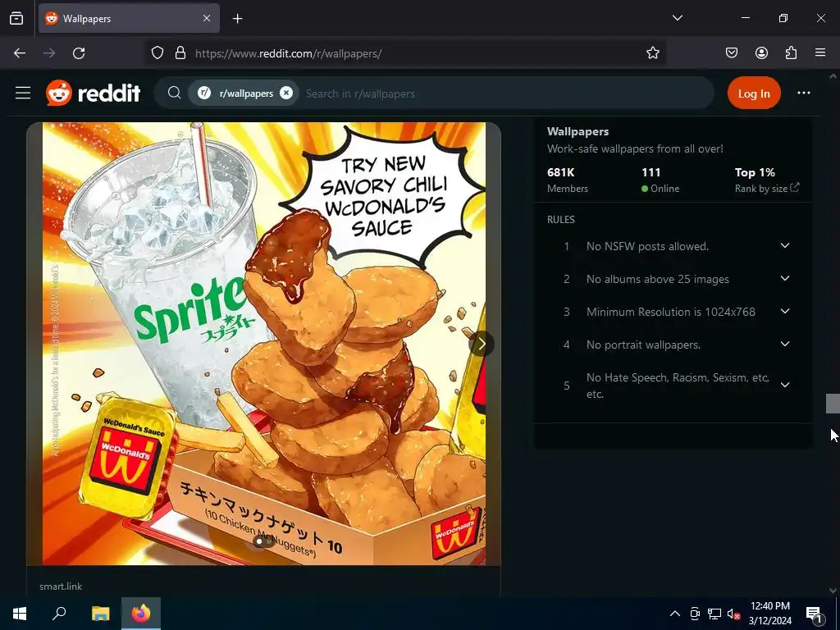Open the notification center icon
The width and height of the screenshot is (840, 630).
[x=814, y=614]
